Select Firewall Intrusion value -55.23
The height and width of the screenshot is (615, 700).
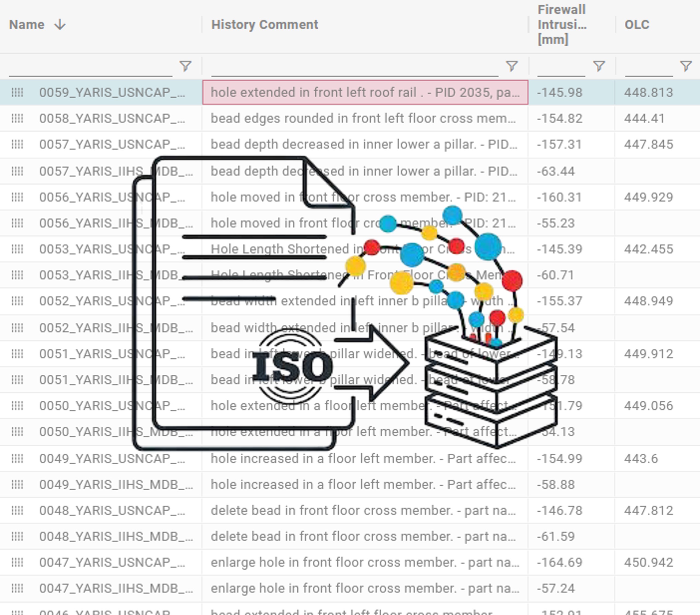(x=556, y=223)
